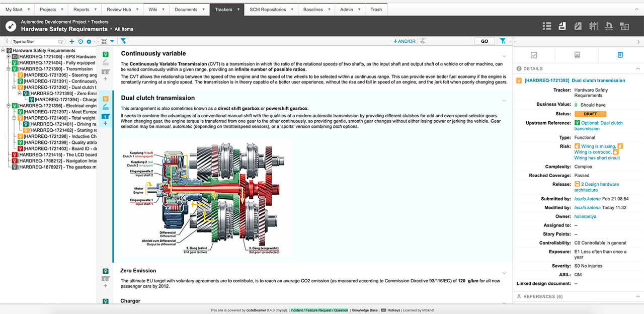
Task: Click the project logo icon in header
Action: coord(11,26)
